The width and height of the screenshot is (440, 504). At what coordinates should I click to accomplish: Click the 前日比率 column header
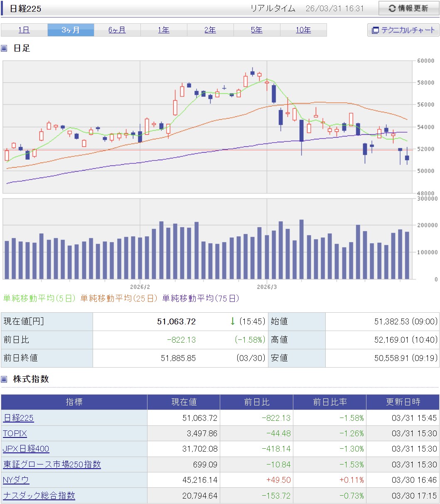point(329,402)
